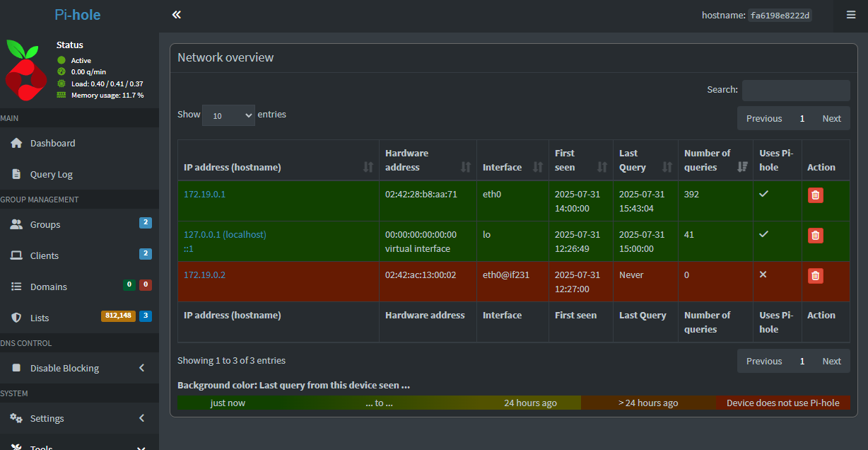The width and height of the screenshot is (868, 450).
Task: Open the top-right hamburger menu
Action: (x=850, y=15)
